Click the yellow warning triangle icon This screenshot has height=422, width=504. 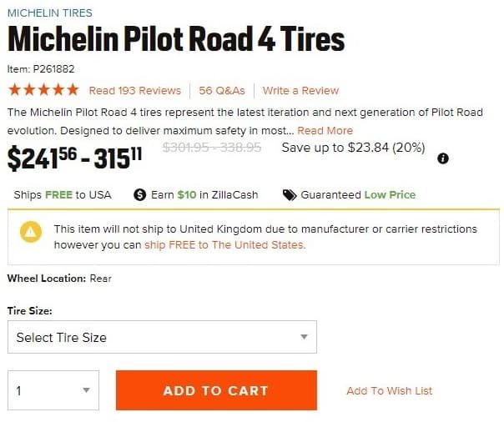pos(31,232)
